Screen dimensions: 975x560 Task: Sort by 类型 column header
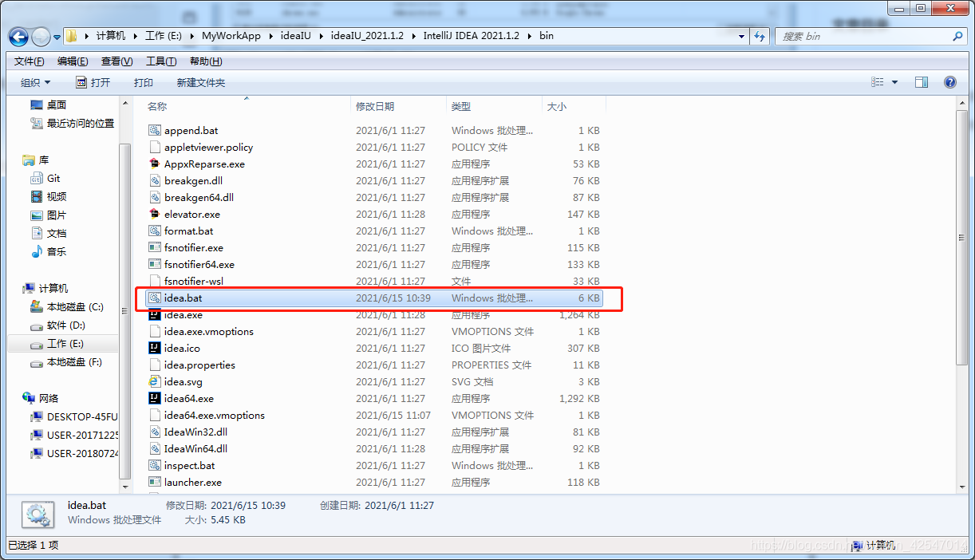(x=495, y=106)
